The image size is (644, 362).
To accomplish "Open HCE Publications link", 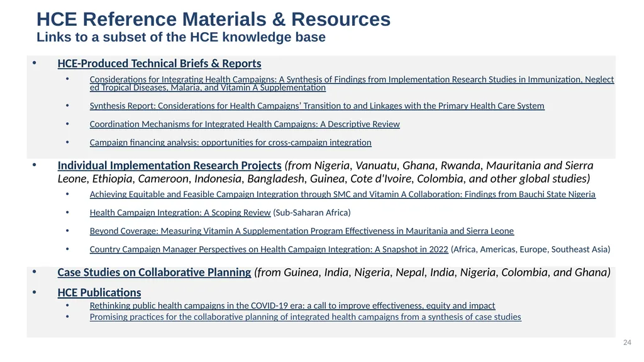I will click(99, 293).
